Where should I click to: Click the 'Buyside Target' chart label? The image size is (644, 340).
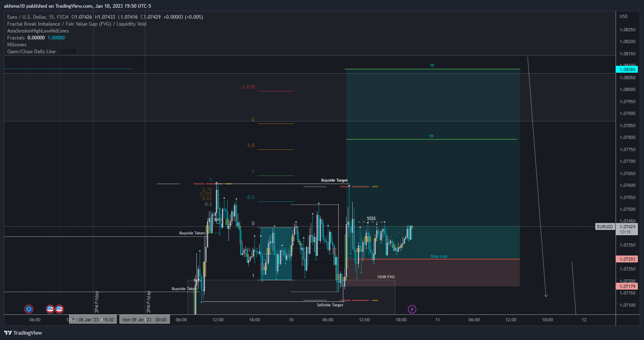[334, 180]
